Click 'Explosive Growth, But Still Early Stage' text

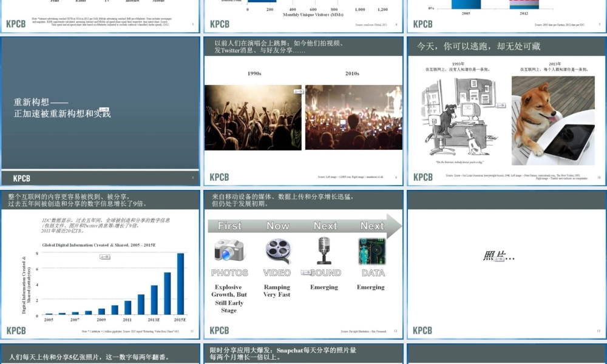[x=229, y=298]
